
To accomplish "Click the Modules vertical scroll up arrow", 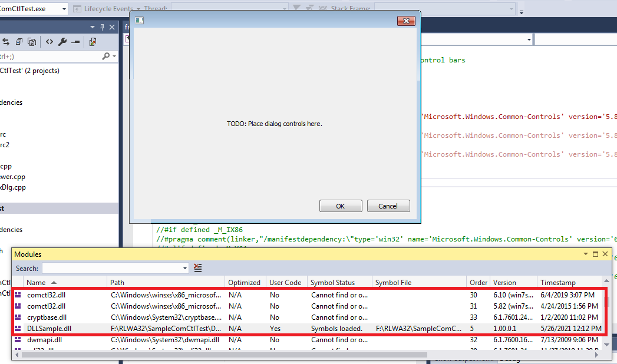I will [606, 281].
